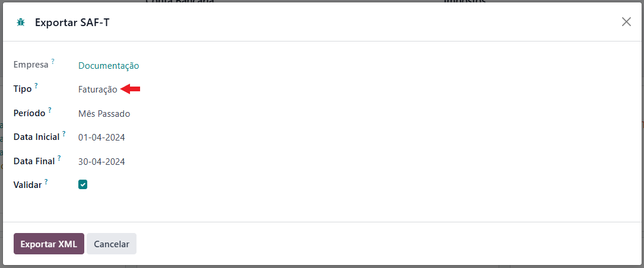Image resolution: width=644 pixels, height=268 pixels.
Task: Show the Data Inicial help question mark
Action: pyautogui.click(x=64, y=133)
